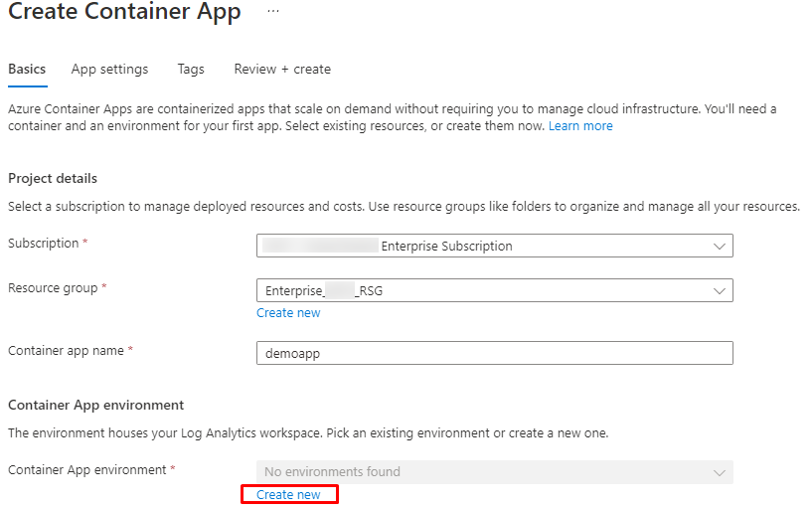Focus the Container app name field containing demoapp
Viewport: 812px width, 509px height.
click(x=494, y=353)
